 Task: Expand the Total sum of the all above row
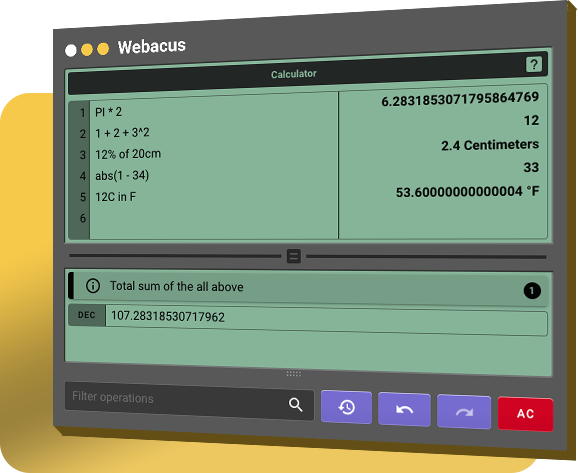(x=308, y=289)
